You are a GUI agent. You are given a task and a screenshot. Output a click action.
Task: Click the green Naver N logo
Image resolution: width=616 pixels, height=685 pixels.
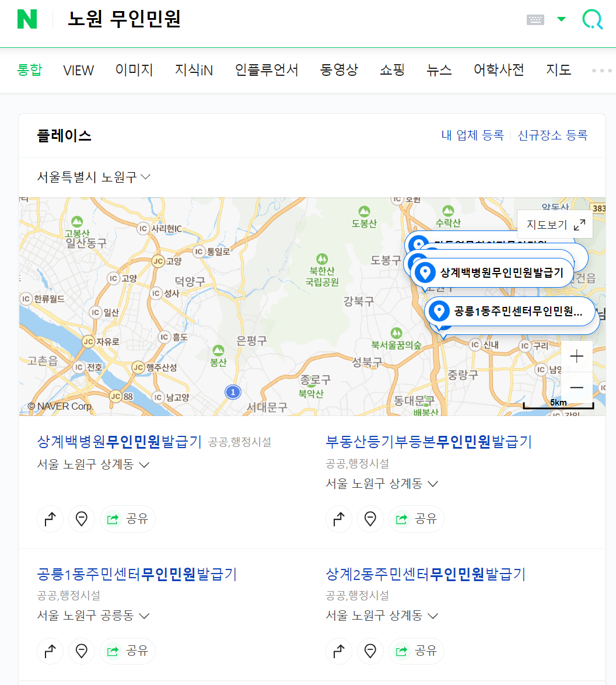[27, 19]
